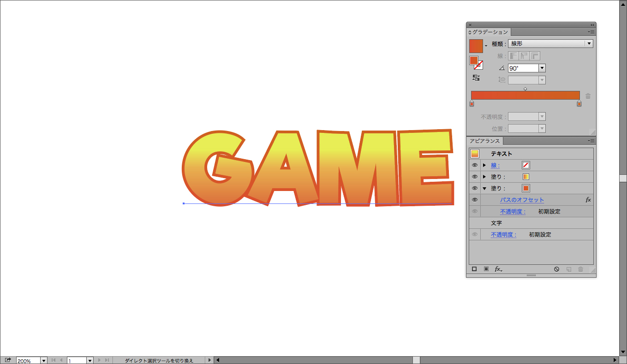Open the fx Add New Effect menu
This screenshot has width=627, height=364.
point(498,269)
